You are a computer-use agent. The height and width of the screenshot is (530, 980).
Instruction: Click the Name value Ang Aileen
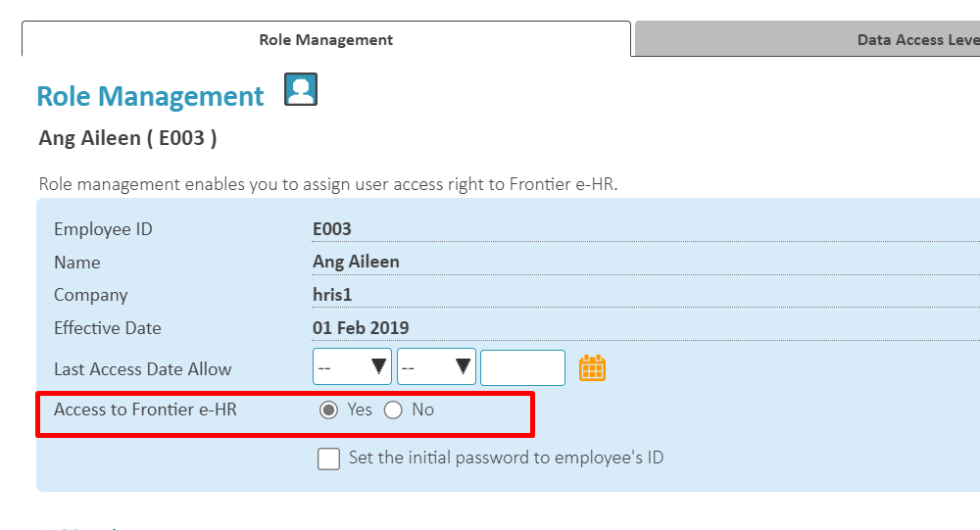click(356, 262)
